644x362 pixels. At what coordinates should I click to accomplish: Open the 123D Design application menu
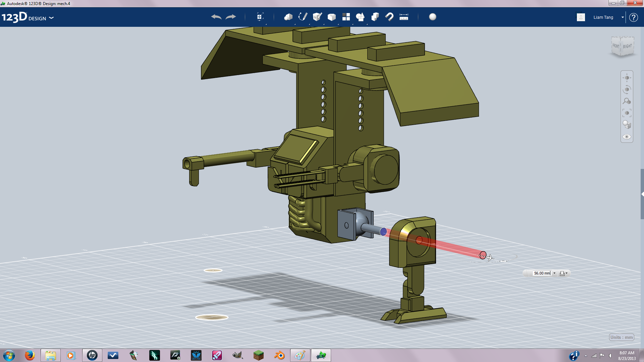(x=28, y=17)
